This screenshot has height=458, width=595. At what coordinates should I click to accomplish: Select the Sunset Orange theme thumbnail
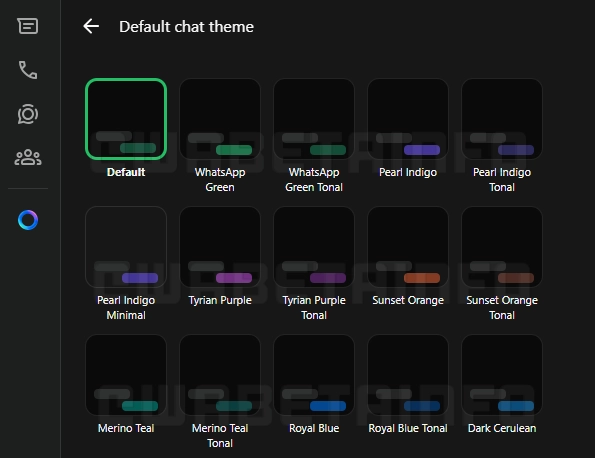[x=408, y=247]
